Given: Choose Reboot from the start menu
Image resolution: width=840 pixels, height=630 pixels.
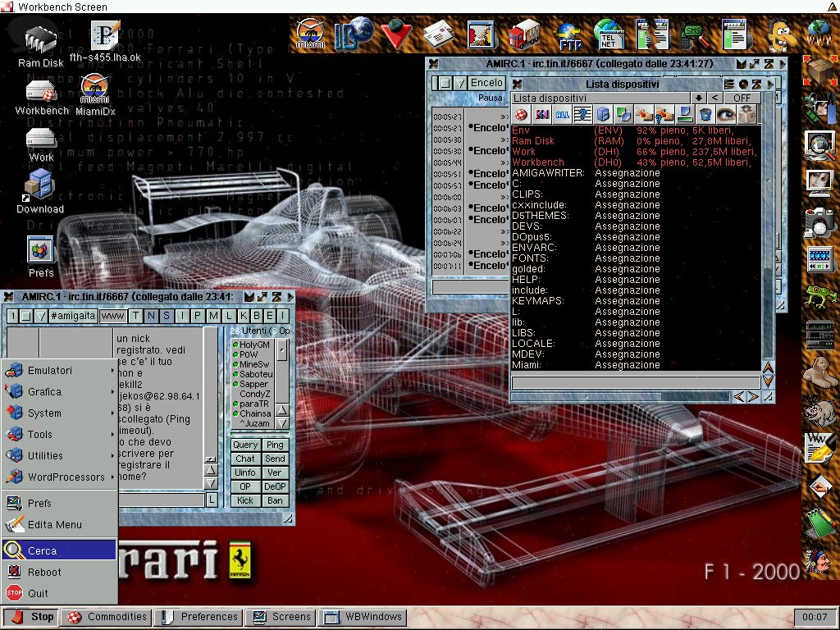Looking at the screenshot, I should [59, 572].
